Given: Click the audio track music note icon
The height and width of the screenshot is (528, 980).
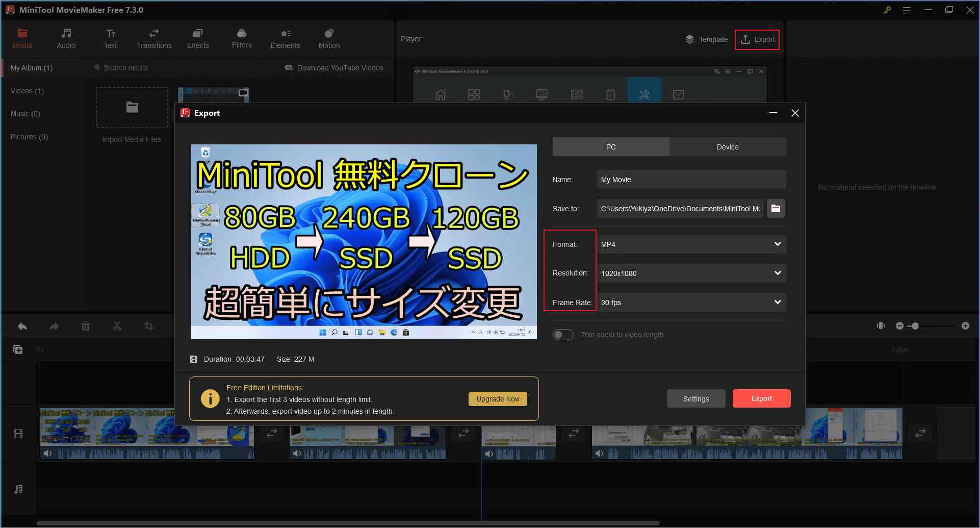Looking at the screenshot, I should point(18,489).
